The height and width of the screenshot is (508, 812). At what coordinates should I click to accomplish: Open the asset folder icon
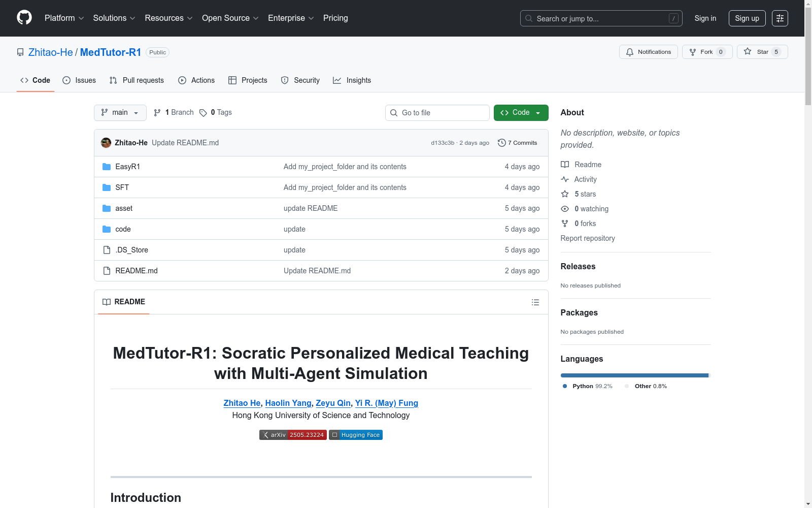pos(107,208)
